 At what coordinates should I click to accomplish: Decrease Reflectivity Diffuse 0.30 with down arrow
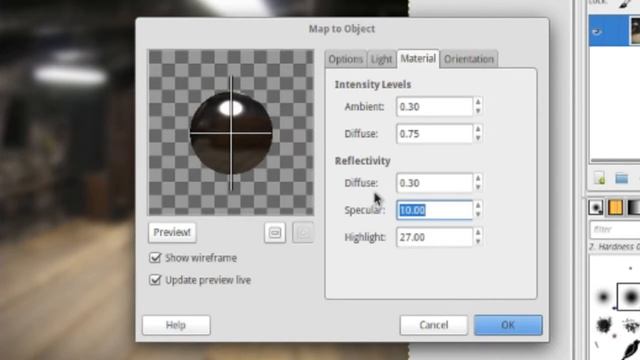pyautogui.click(x=478, y=188)
